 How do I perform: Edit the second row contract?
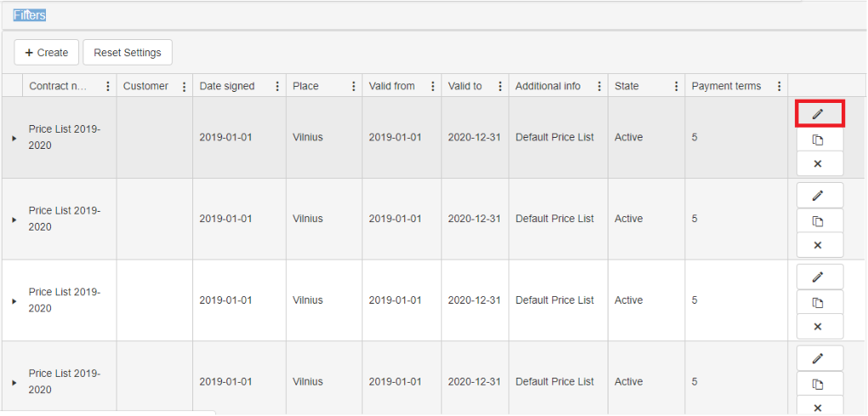819,195
